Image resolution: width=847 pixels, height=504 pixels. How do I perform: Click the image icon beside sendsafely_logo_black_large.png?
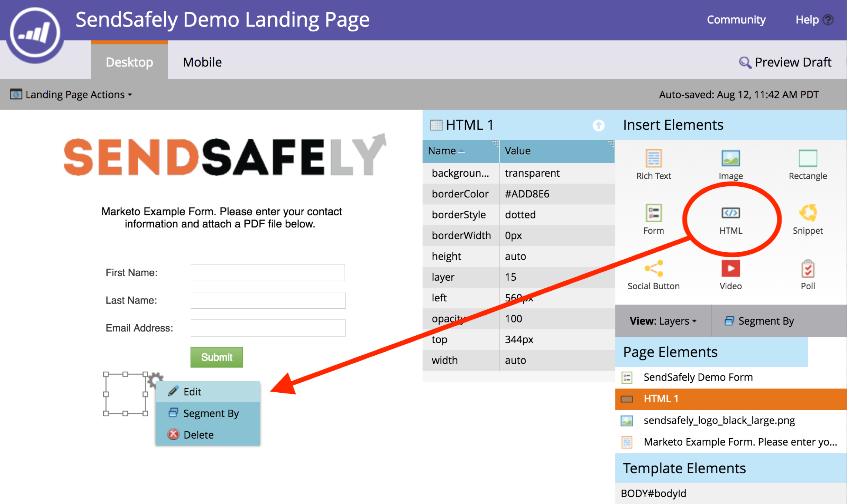pyautogui.click(x=627, y=421)
